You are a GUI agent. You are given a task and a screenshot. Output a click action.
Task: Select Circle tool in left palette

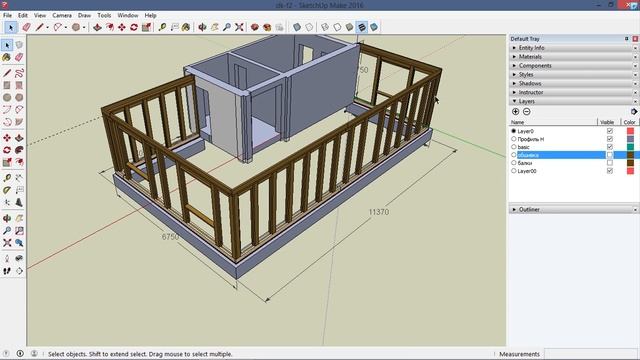click(7, 98)
